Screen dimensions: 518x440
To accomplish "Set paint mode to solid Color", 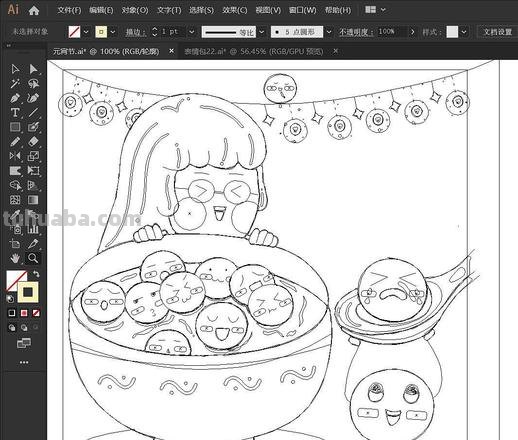I will [12, 313].
